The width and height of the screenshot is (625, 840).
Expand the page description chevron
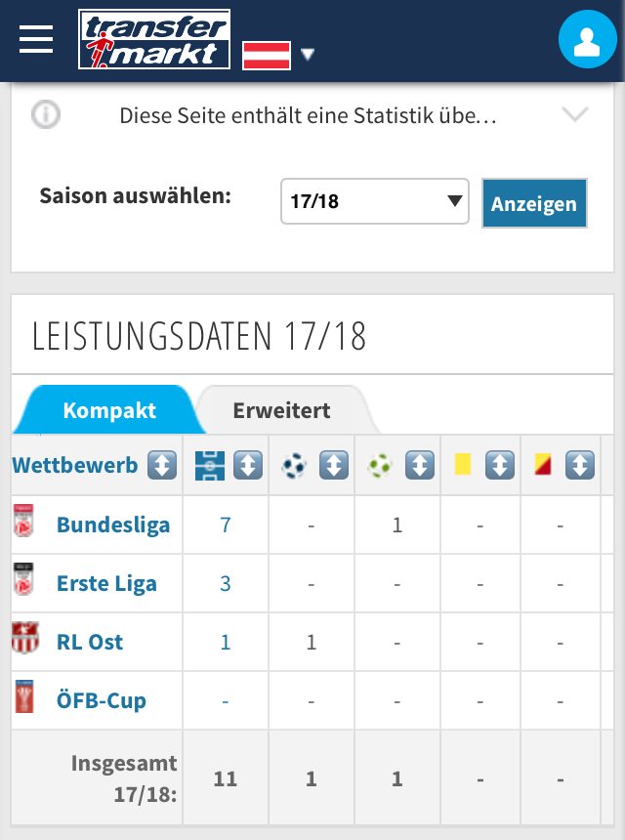(575, 113)
